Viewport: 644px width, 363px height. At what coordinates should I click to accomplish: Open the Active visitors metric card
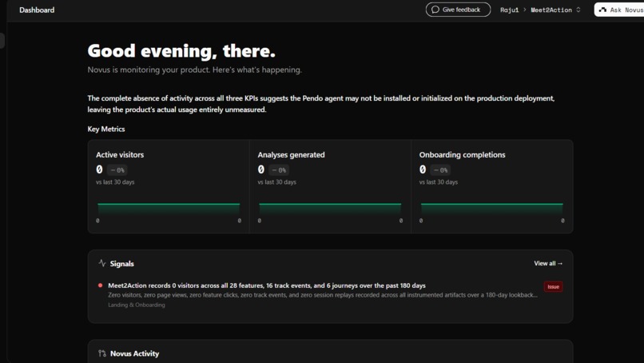coord(169,186)
